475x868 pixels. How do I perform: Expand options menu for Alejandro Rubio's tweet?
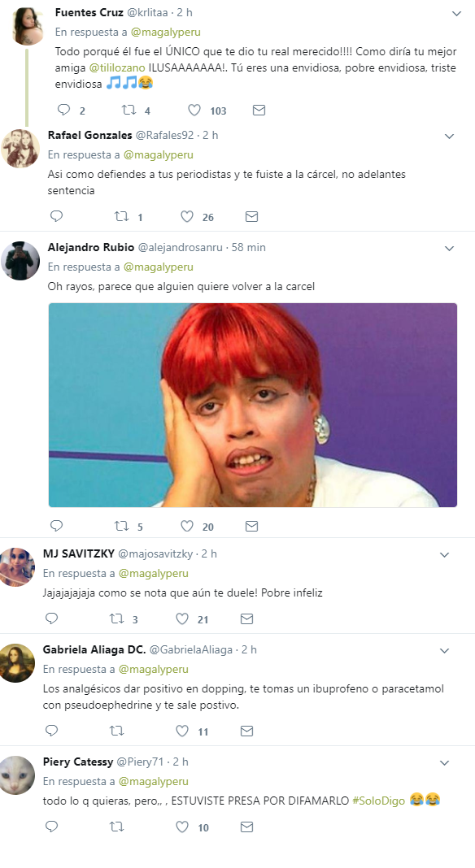click(x=450, y=249)
